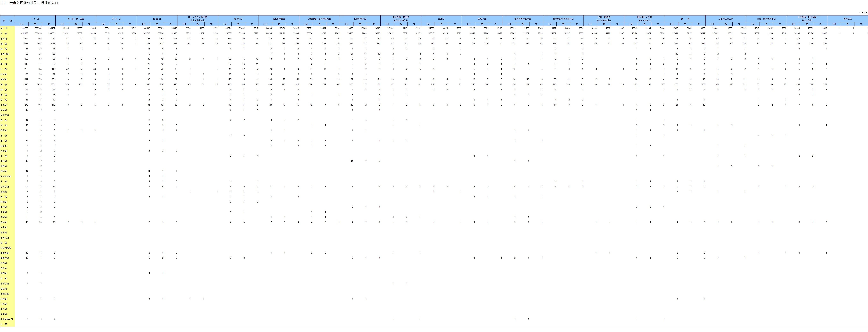Click Korean ethnic population cell '642'
The height and width of the screenshot is (332, 868).
pos(27,79)
